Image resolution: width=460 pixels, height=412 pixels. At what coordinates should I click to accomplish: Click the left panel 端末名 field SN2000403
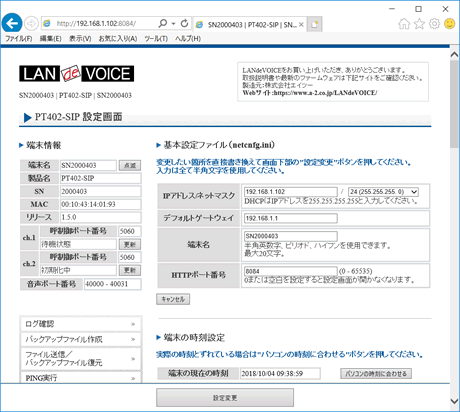point(88,165)
